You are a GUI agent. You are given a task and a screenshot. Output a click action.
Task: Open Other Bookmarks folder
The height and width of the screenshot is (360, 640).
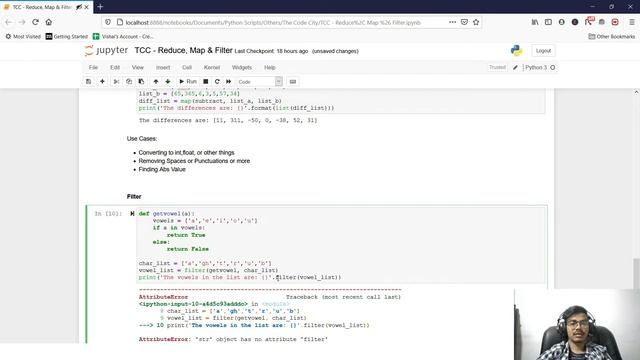611,36
